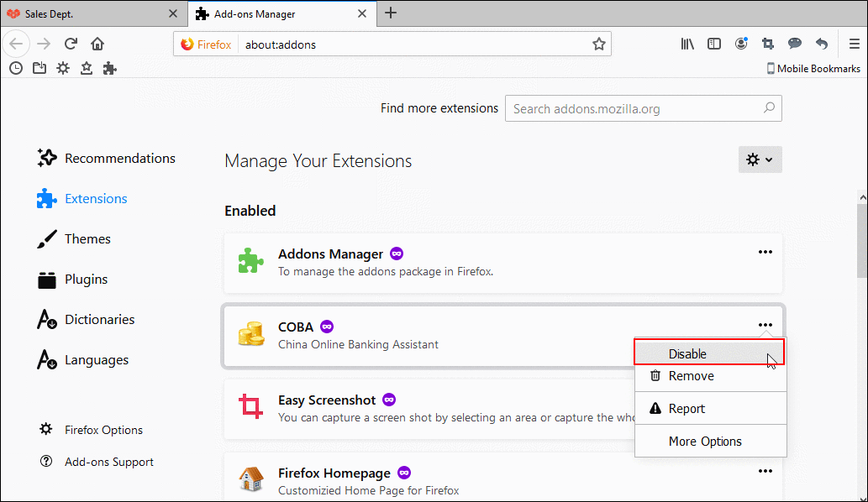
Task: Switch to the Add-ons Manager tab
Action: click(282, 13)
